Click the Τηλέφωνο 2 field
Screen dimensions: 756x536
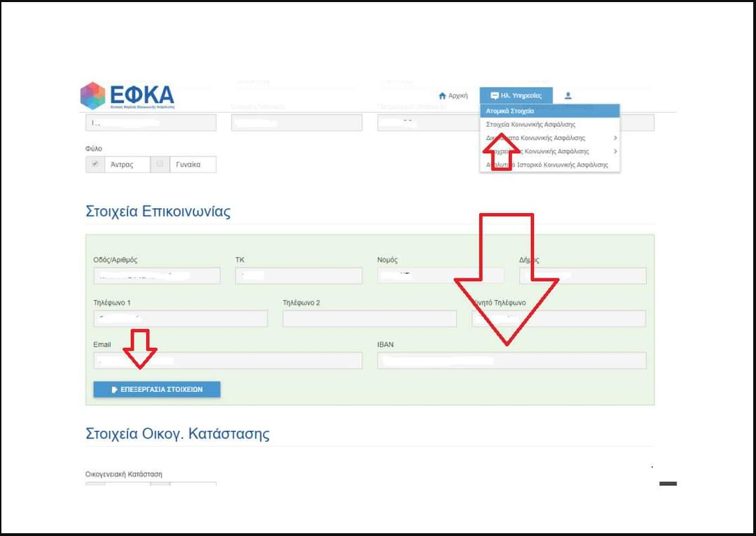coord(370,319)
